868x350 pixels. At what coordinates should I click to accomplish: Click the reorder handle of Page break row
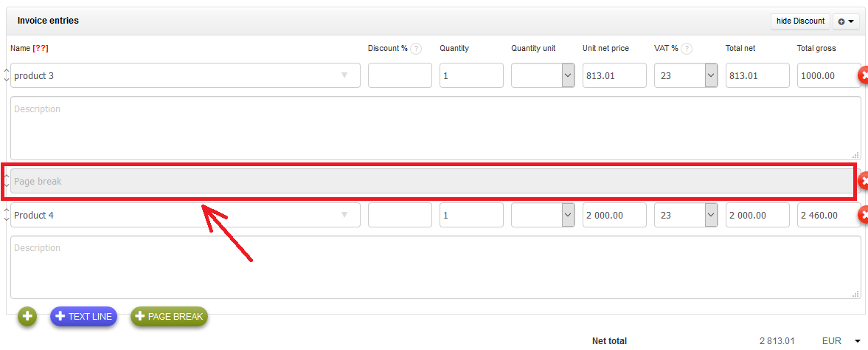tap(6, 181)
